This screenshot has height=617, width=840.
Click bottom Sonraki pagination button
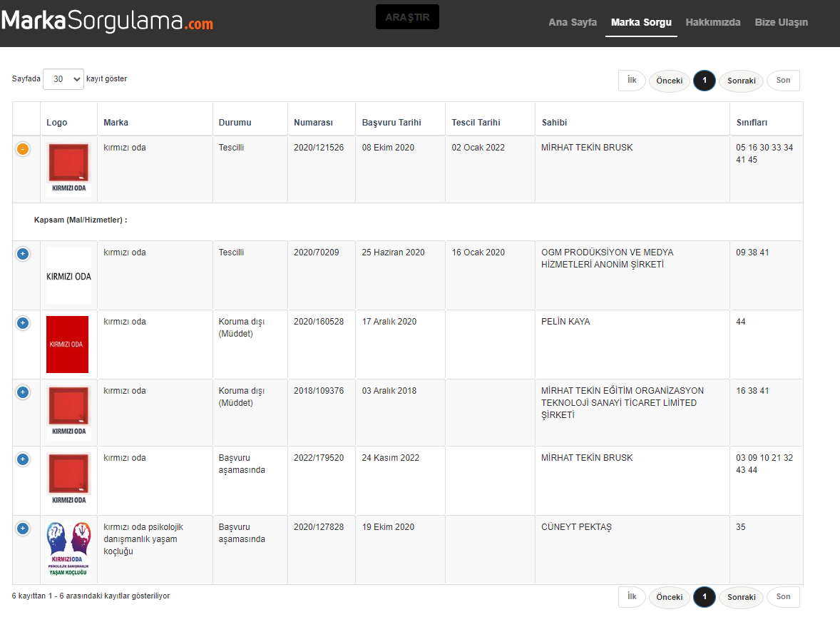(x=741, y=597)
